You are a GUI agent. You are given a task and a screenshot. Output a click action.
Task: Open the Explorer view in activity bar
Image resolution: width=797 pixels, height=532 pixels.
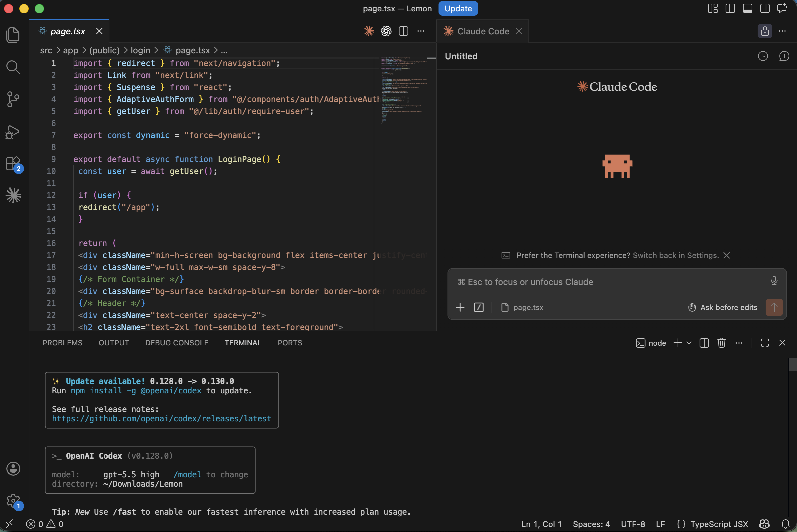13,35
